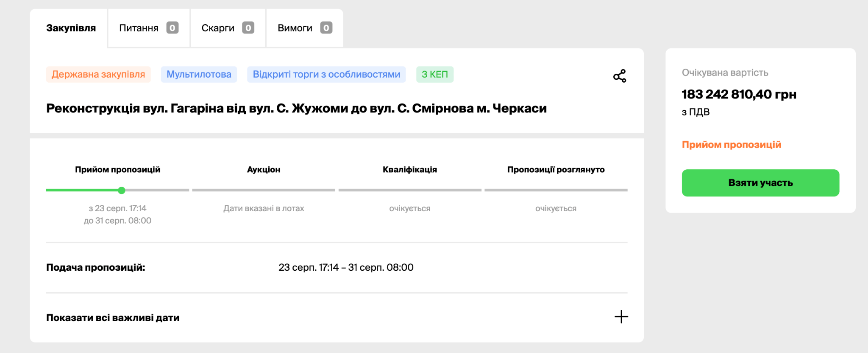Click the до 31 серп. 08:00 deadline text
Image resolution: width=868 pixels, height=353 pixels.
(x=117, y=221)
